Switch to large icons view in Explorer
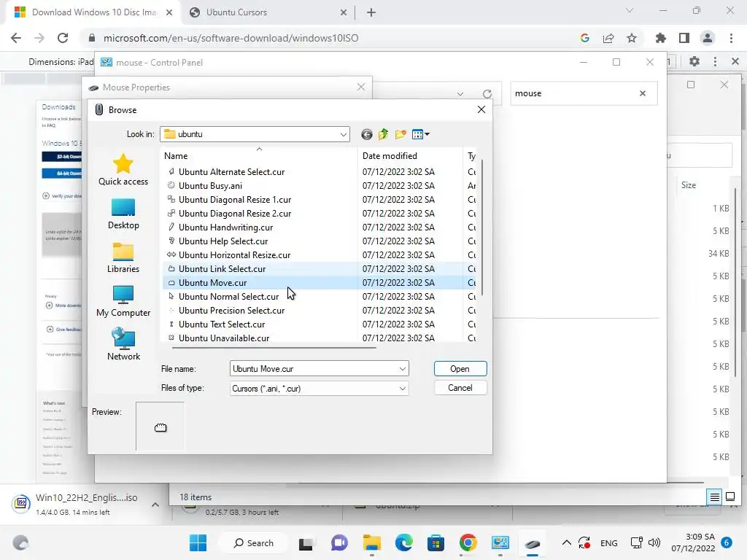The image size is (747, 560). (x=729, y=497)
